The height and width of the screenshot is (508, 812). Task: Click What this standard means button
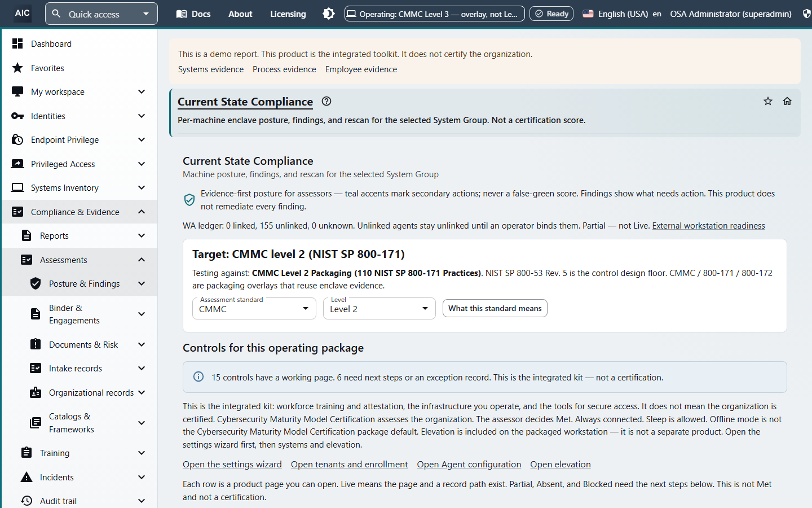coord(495,308)
